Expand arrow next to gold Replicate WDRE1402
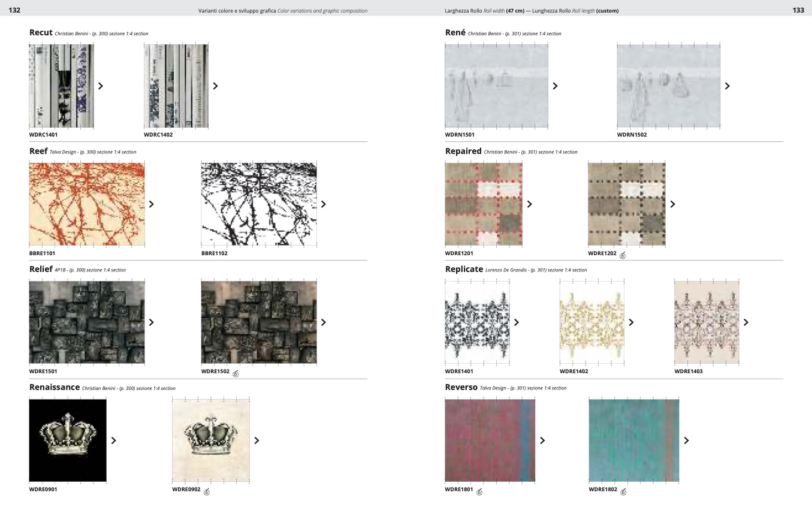The height and width of the screenshot is (526, 812). [x=631, y=322]
